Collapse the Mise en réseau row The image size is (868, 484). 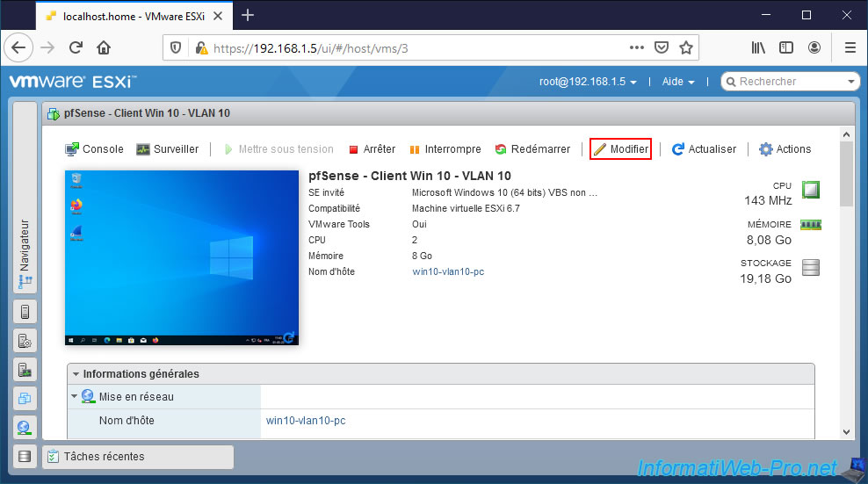coord(74,396)
